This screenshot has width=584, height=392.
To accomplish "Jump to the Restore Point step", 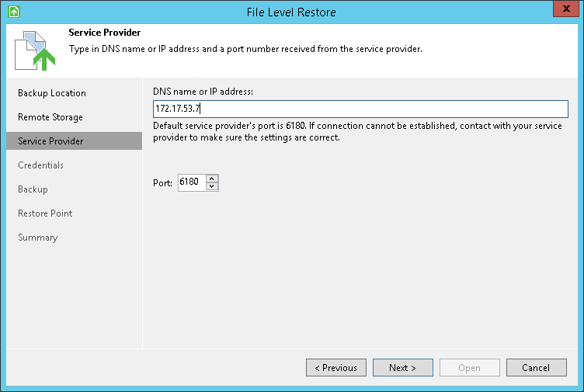I will point(46,213).
